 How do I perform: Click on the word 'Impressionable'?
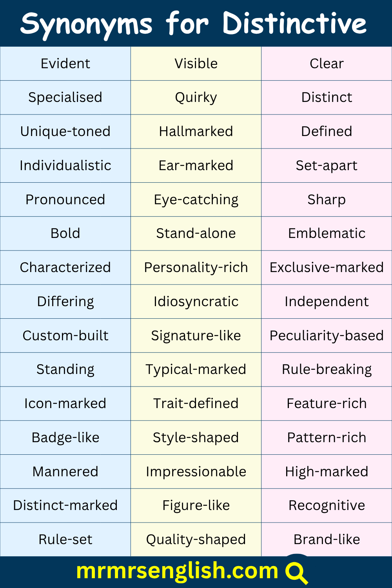click(196, 472)
